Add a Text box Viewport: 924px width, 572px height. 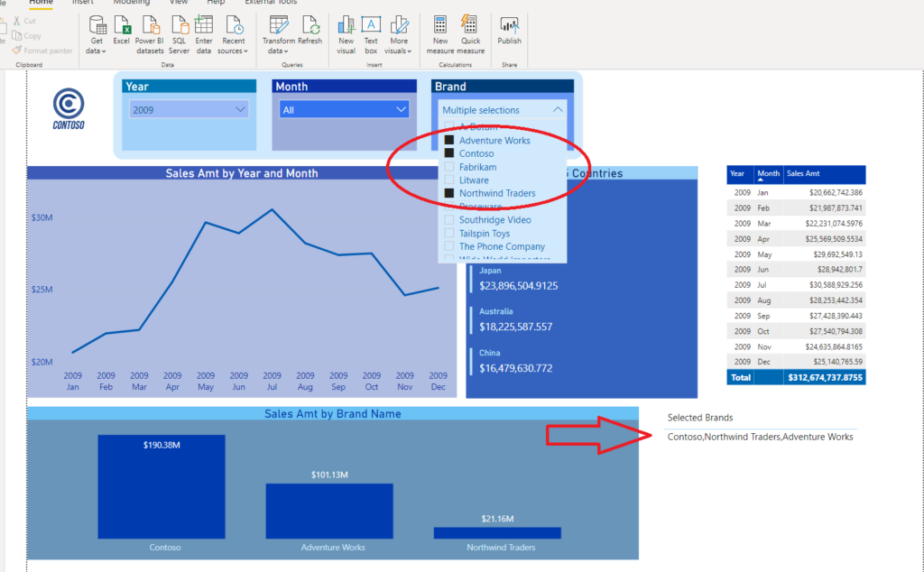[371, 35]
